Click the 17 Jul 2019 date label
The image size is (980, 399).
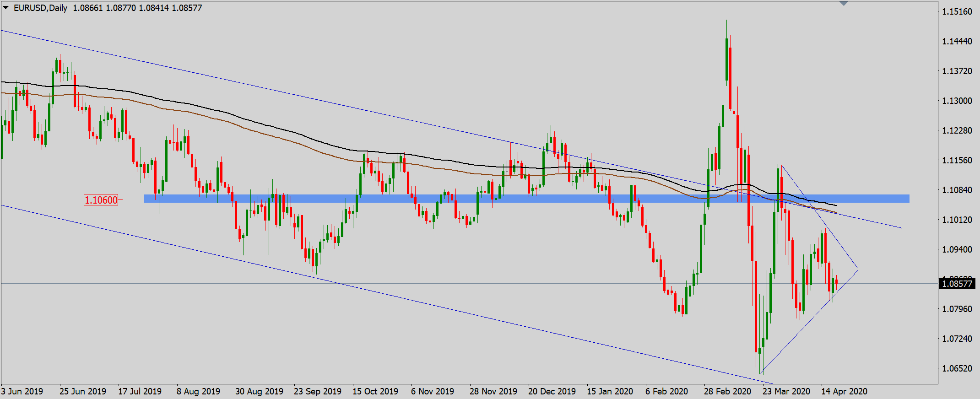[140, 392]
